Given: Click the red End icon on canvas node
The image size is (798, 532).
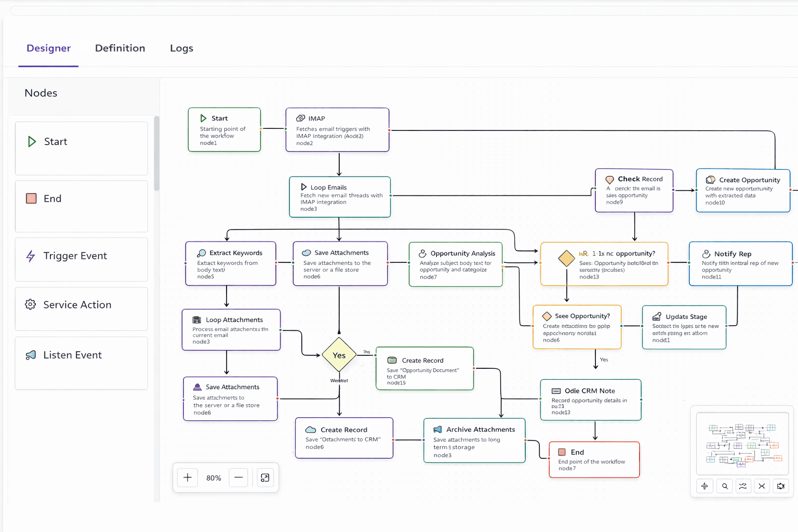Looking at the screenshot, I should pos(562,453).
